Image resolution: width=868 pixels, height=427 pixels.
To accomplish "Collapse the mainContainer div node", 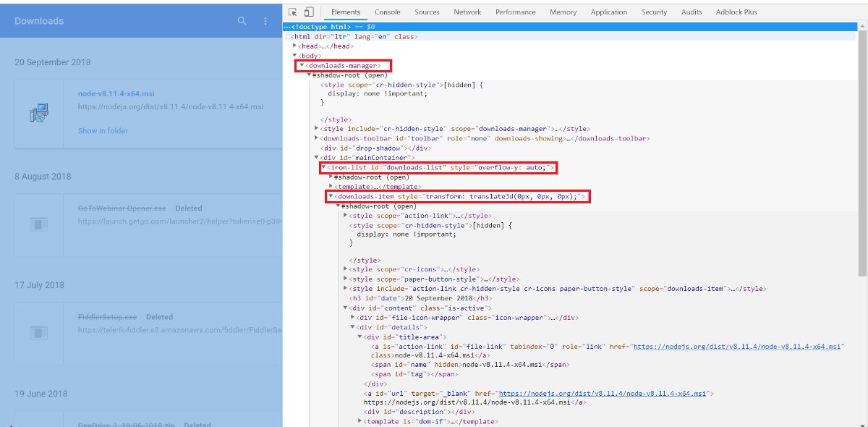I will (x=317, y=157).
